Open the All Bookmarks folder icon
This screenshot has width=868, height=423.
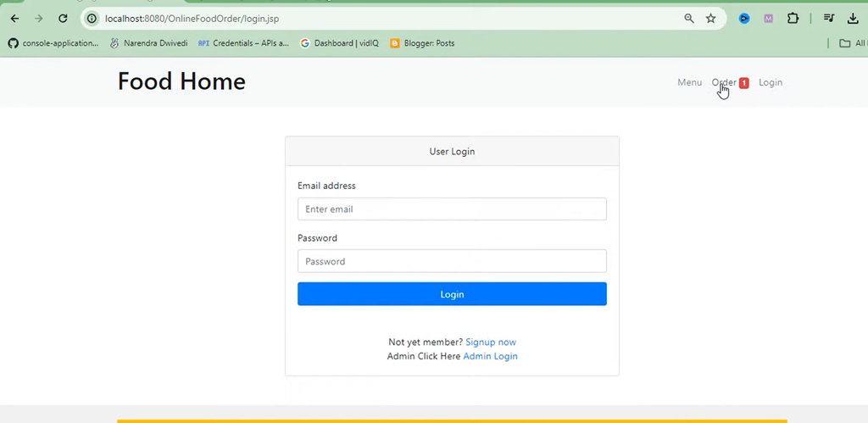(845, 43)
